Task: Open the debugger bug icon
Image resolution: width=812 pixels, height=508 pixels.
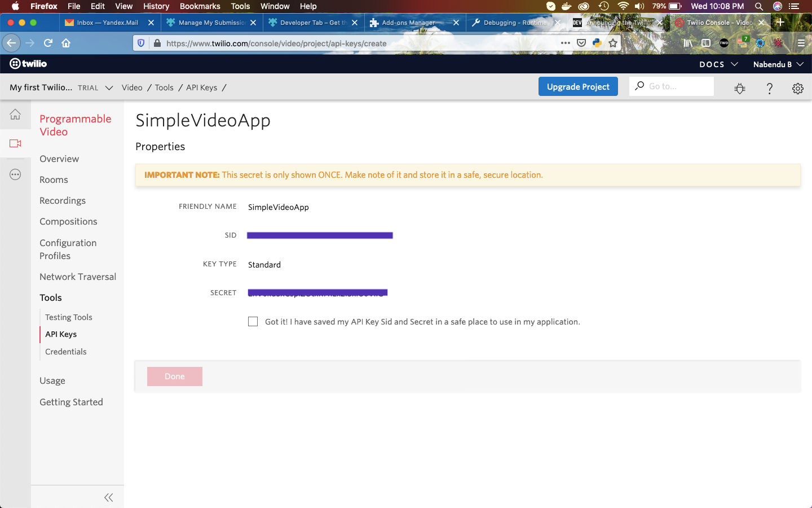Action: tap(740, 88)
